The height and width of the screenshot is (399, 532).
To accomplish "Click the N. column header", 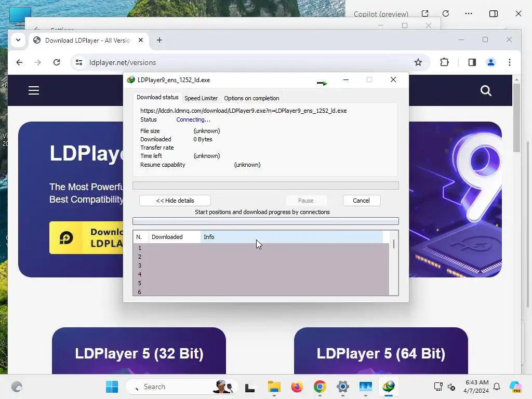I will [x=141, y=237].
